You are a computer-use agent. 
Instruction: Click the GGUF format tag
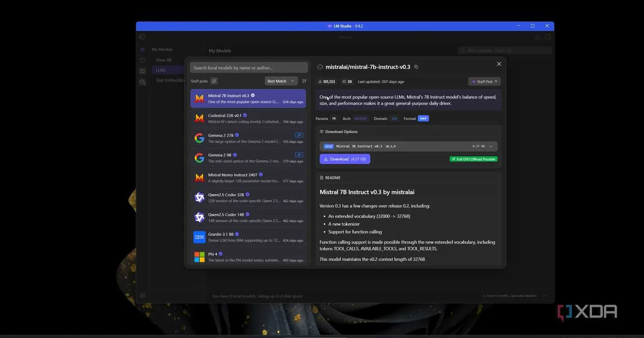tap(423, 119)
